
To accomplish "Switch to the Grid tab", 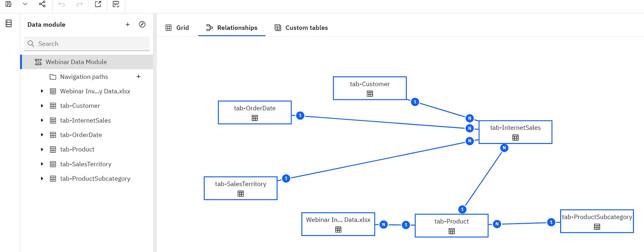I will (177, 28).
